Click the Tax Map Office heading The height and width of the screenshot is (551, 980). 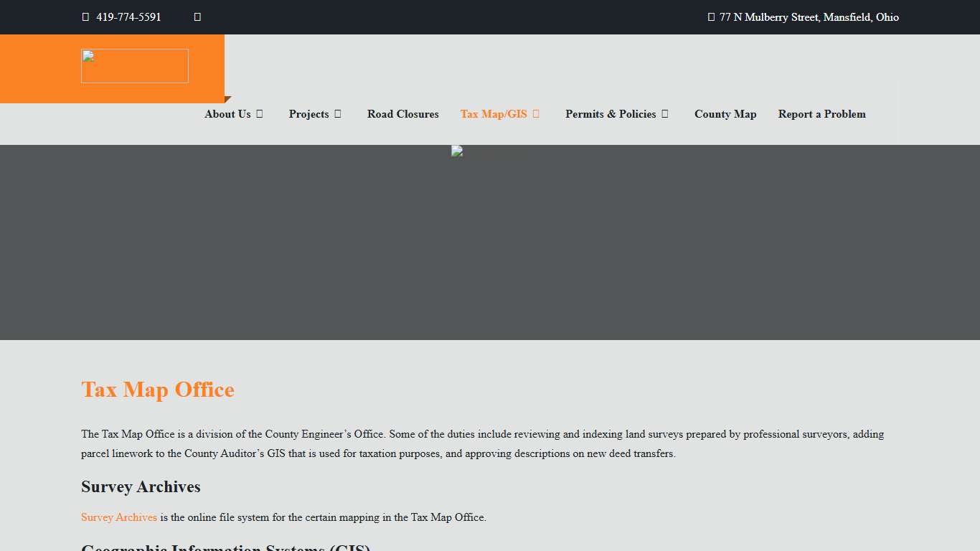(158, 390)
